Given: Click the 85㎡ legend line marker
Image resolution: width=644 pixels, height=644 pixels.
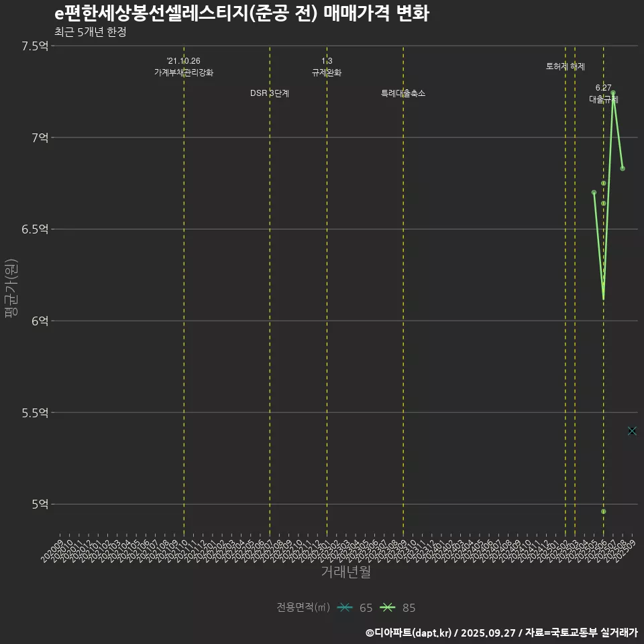Looking at the screenshot, I should click(x=387, y=608).
